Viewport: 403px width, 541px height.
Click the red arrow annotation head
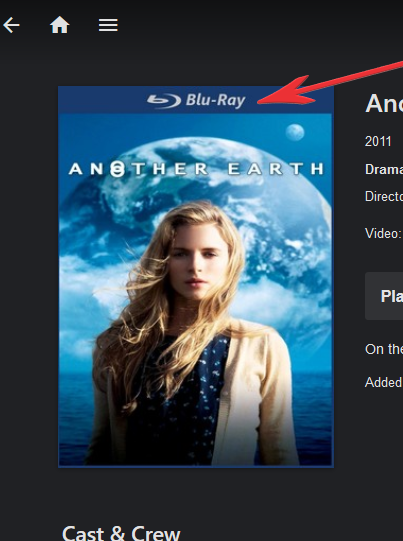[286, 91]
